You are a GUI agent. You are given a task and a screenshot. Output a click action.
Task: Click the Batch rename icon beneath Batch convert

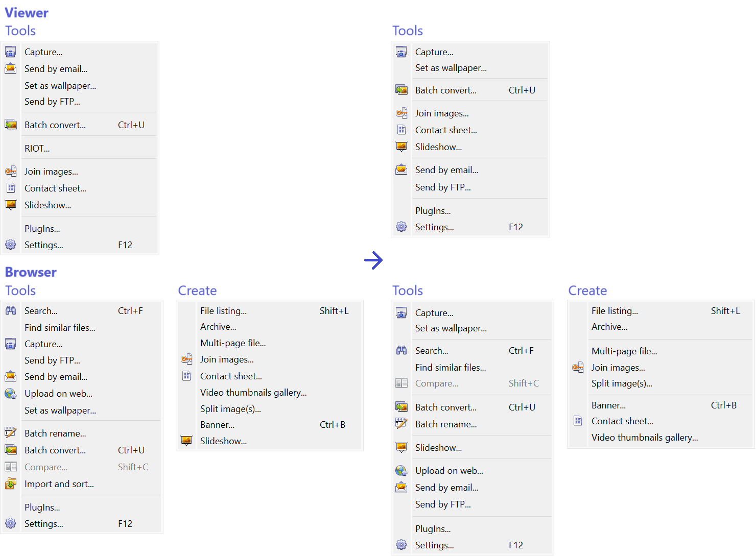401,424
